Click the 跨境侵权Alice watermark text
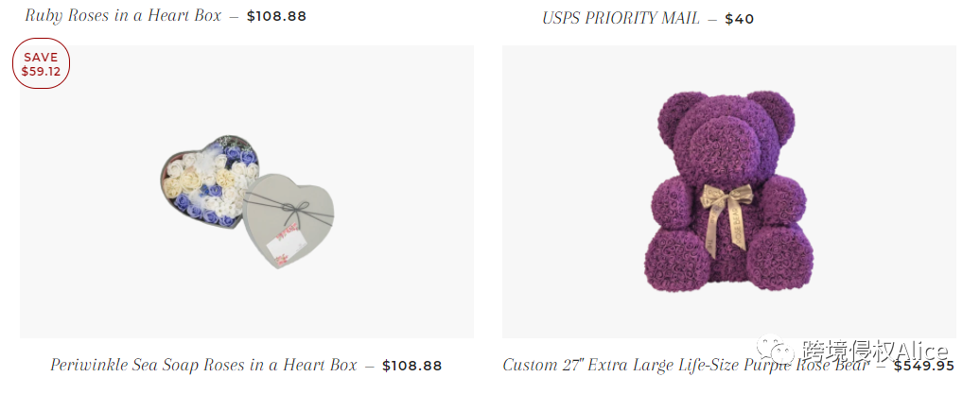 coord(875,351)
